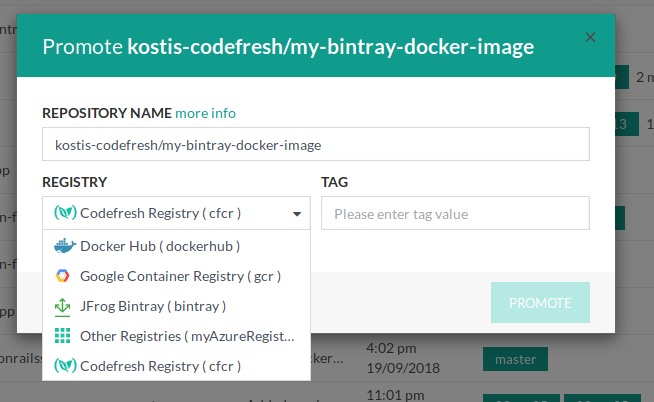
Task: Choose Codefresh Registry ( cfcr ) at list bottom
Action: coord(160,366)
